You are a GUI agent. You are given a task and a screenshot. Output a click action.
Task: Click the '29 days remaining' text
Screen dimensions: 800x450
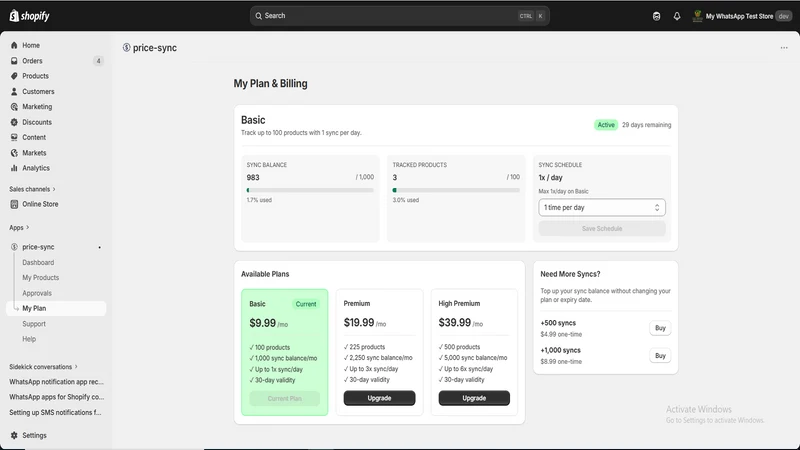pos(646,125)
